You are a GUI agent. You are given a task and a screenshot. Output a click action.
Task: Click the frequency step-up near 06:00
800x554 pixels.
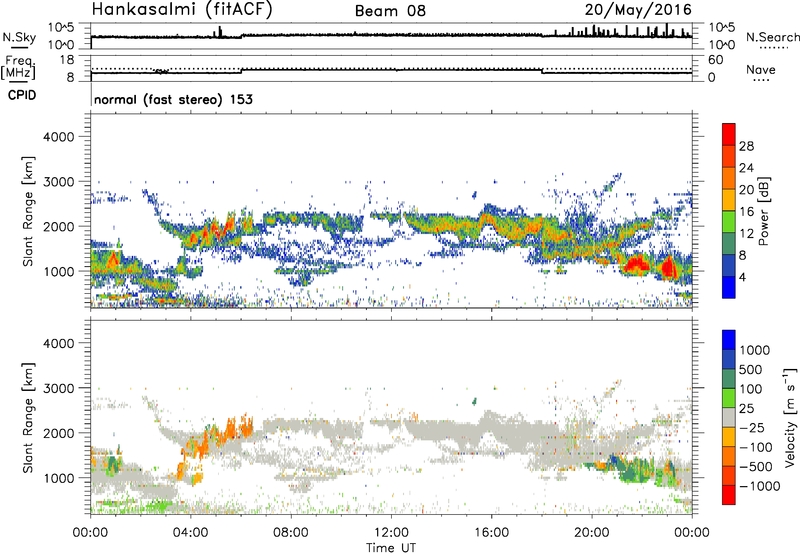point(242,71)
